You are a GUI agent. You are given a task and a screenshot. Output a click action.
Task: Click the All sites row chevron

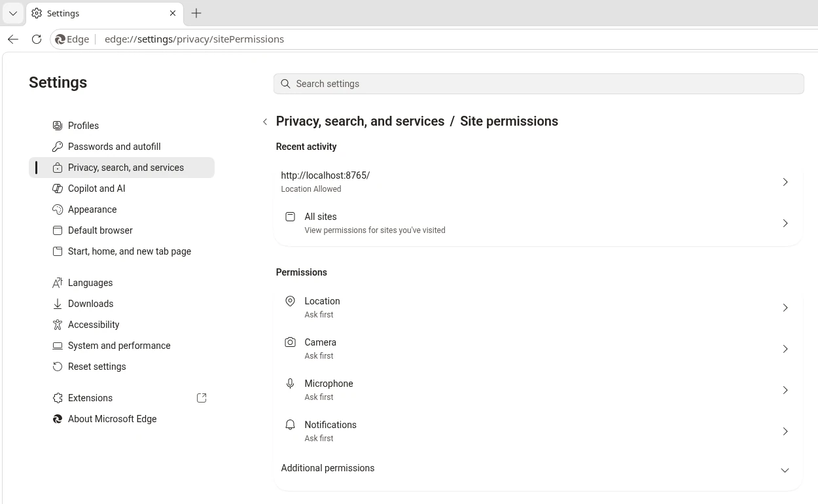(785, 223)
